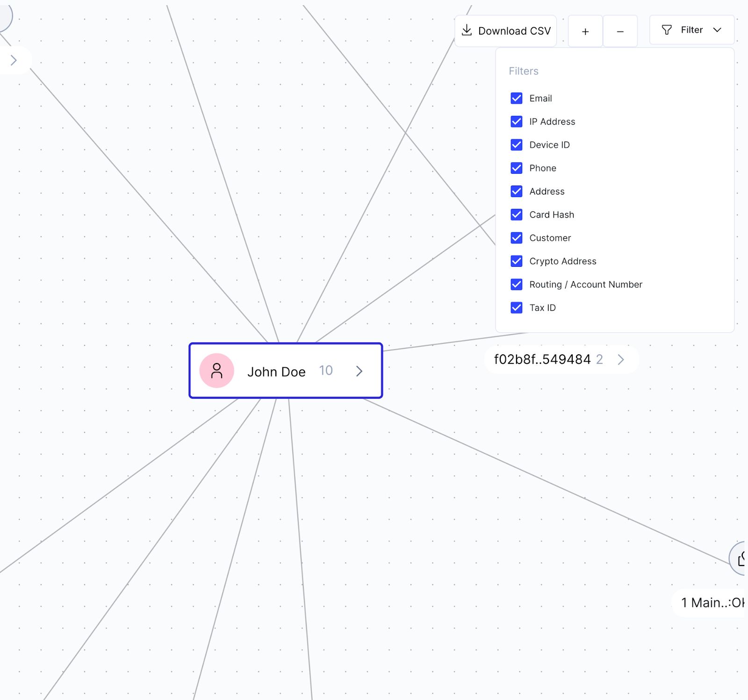Select the f02b8f..549484 node label
Viewport: 748px width, 700px height.
coord(542,359)
